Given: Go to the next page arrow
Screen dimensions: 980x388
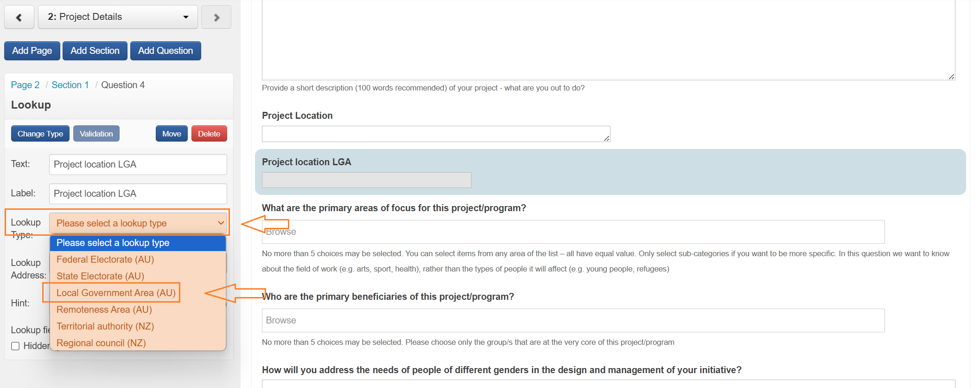Looking at the screenshot, I should [216, 17].
